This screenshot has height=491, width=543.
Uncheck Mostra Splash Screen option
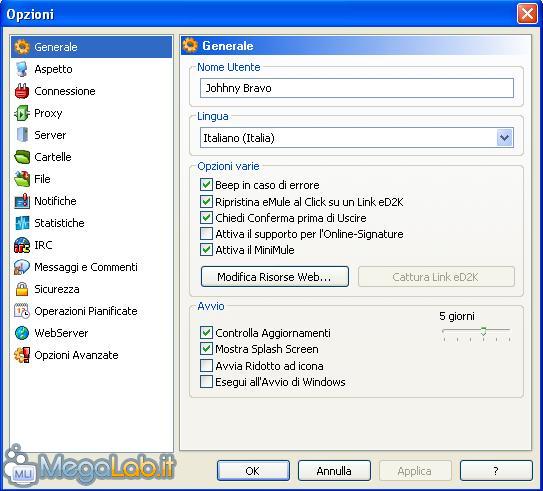[x=206, y=349]
